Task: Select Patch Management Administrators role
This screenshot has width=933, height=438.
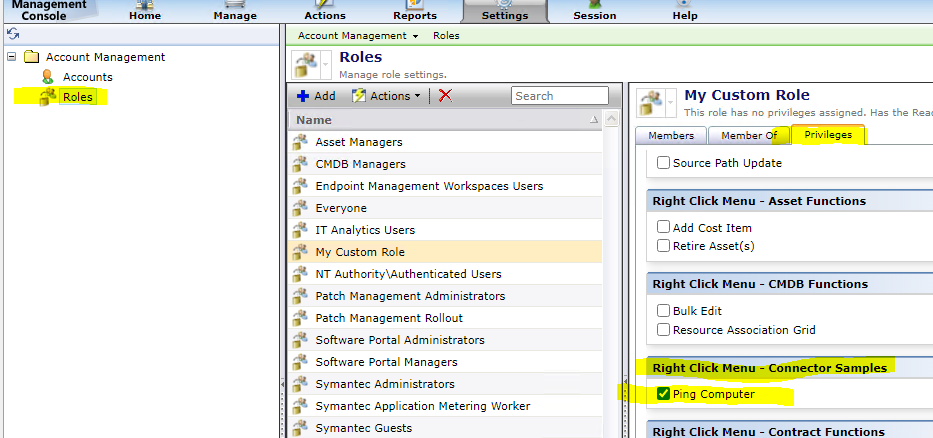Action: [410, 296]
